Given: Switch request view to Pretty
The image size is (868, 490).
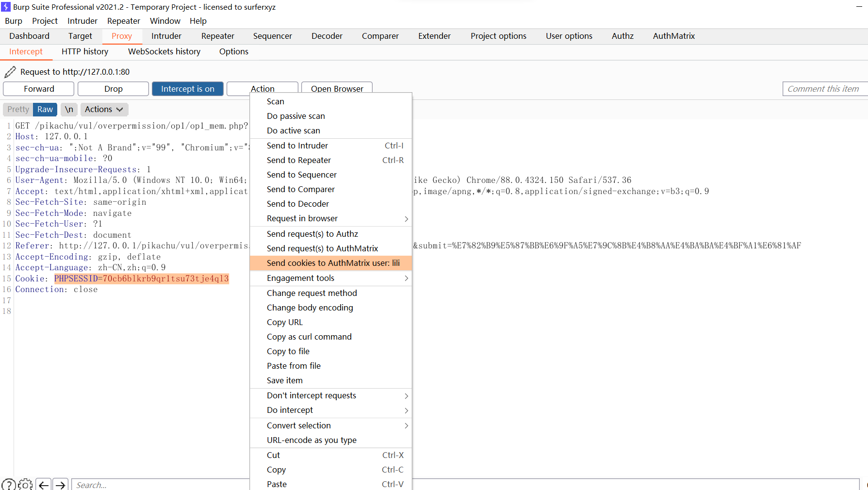Looking at the screenshot, I should coord(17,109).
